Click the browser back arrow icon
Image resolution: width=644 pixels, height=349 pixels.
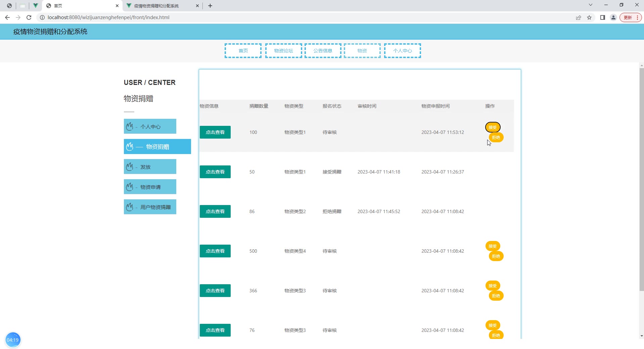[7, 17]
